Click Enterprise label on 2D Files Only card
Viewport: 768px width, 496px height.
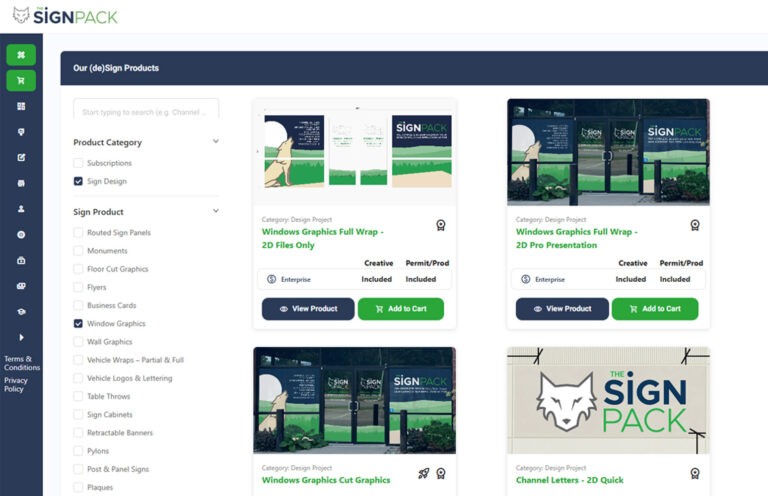tap(296, 280)
